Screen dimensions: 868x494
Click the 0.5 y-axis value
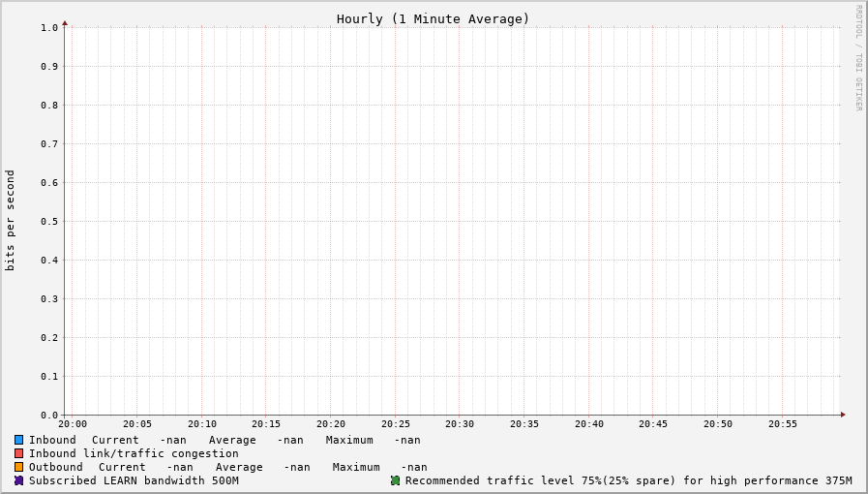point(49,221)
